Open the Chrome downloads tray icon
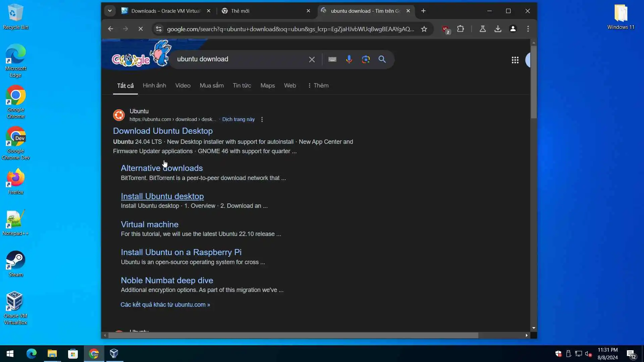 498,29
